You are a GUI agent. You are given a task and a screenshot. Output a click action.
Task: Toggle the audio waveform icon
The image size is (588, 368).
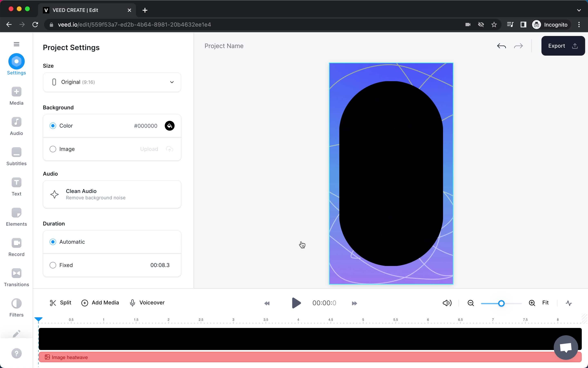(x=569, y=303)
